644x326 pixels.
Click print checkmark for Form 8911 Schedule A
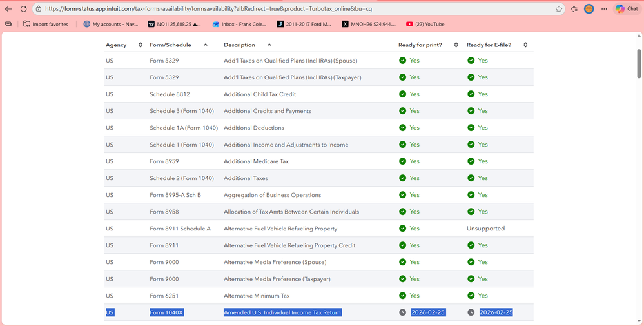402,228
